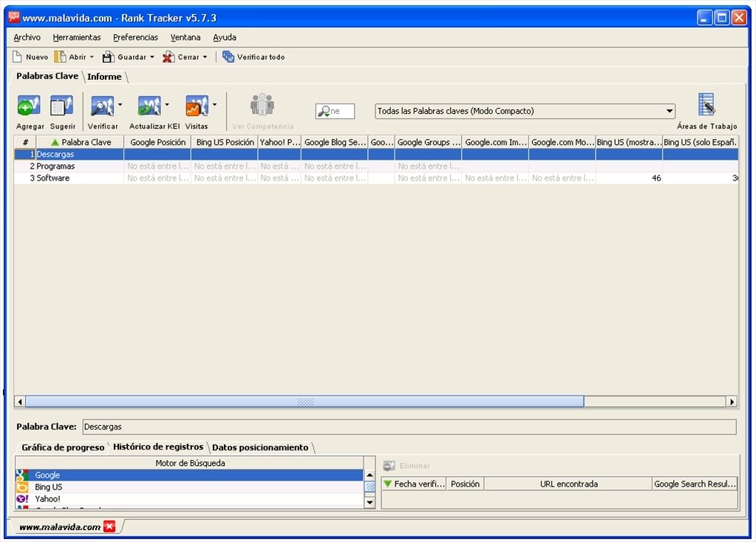Close the www.malavida.com project tab
The image size is (756, 542).
[109, 526]
